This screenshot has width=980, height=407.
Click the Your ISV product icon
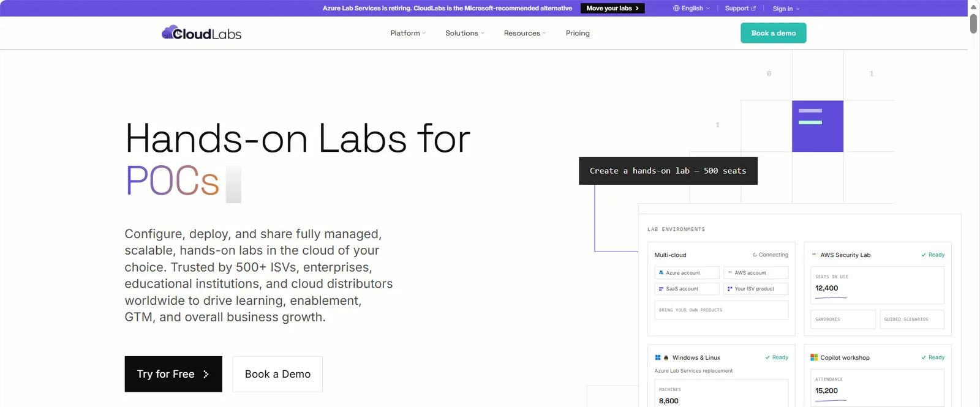tap(729, 289)
